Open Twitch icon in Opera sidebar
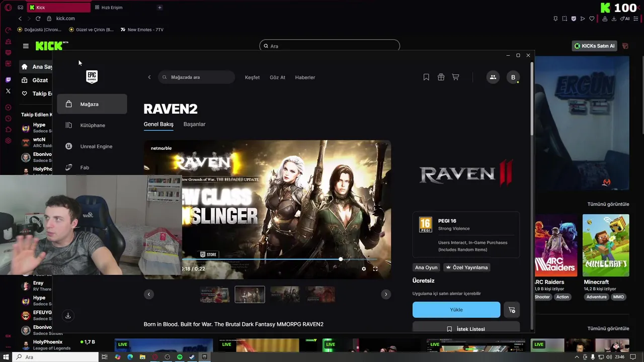Image resolution: width=644 pixels, height=362 pixels. click(x=8, y=80)
